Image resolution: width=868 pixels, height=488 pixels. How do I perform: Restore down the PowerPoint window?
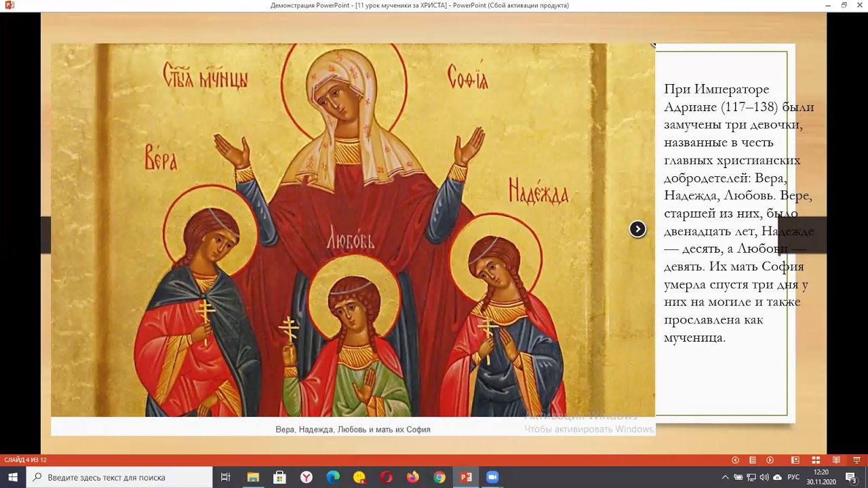click(x=844, y=5)
